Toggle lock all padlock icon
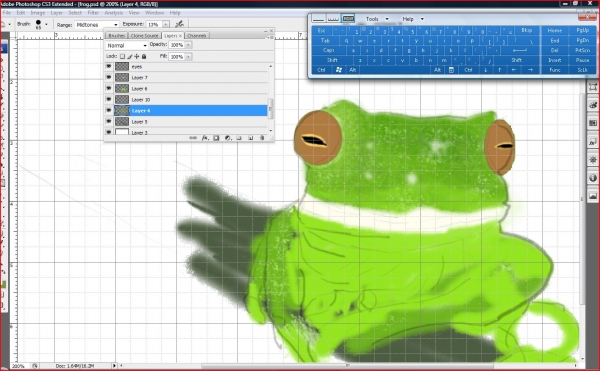 coord(144,56)
